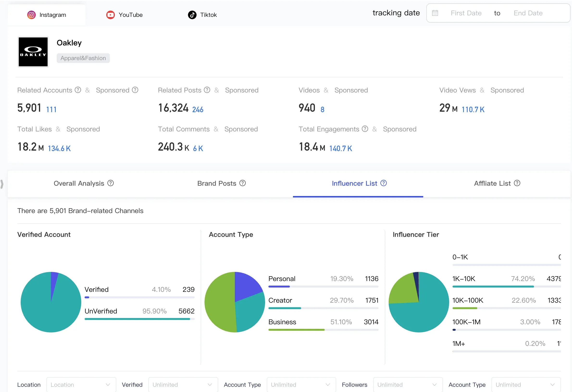This screenshot has height=392, width=572.
Task: Click help icon beside Overall Analysis
Action: point(111,183)
